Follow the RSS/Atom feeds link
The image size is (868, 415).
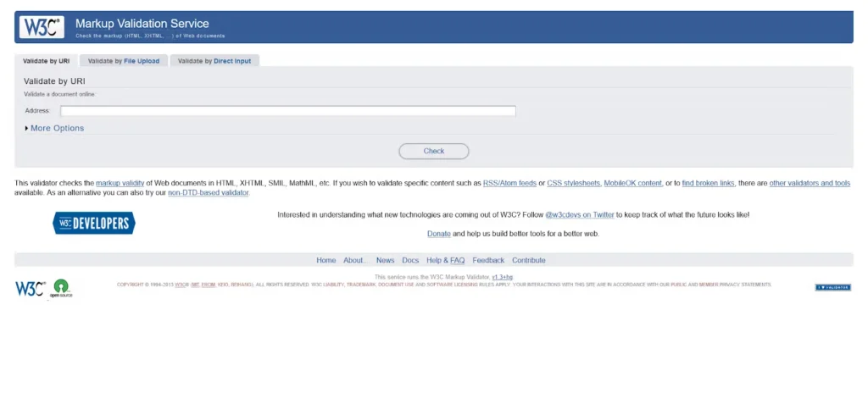click(x=509, y=183)
